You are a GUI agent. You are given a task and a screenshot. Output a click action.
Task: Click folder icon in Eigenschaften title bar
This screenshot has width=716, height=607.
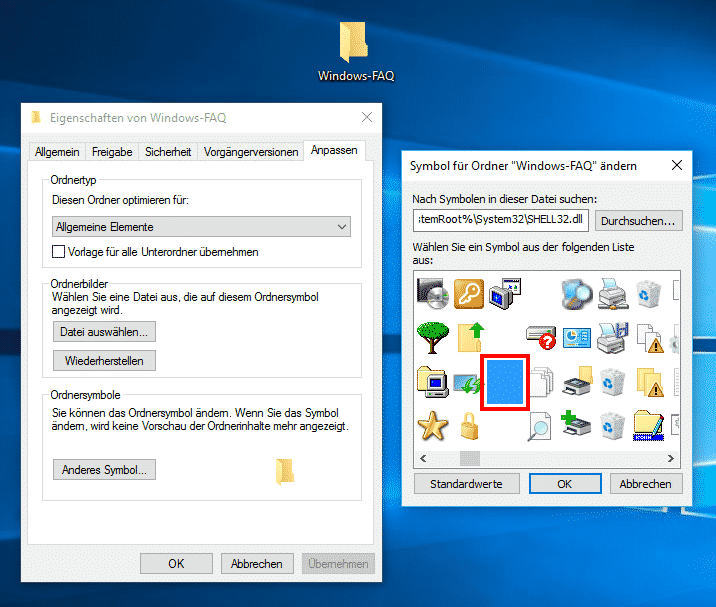click(36, 117)
